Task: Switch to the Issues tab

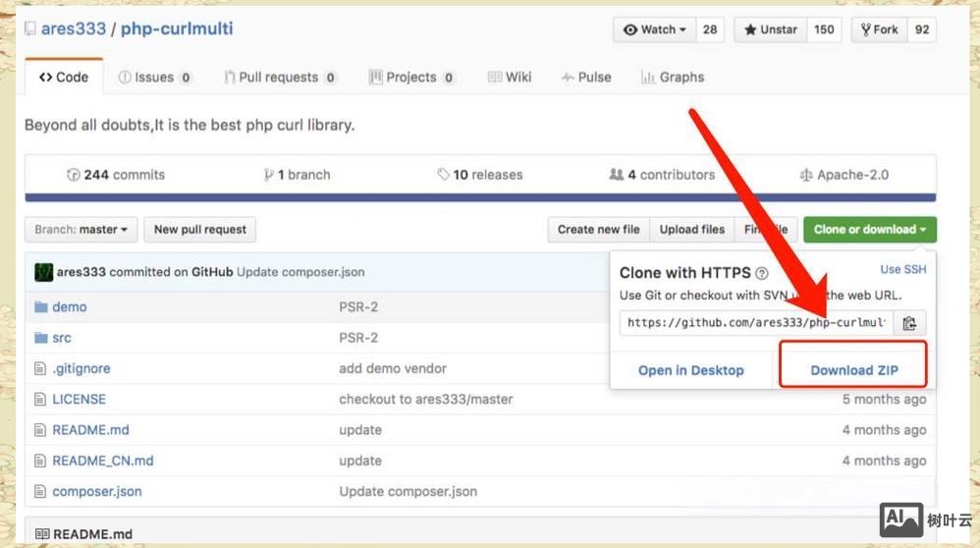Action: click(154, 78)
